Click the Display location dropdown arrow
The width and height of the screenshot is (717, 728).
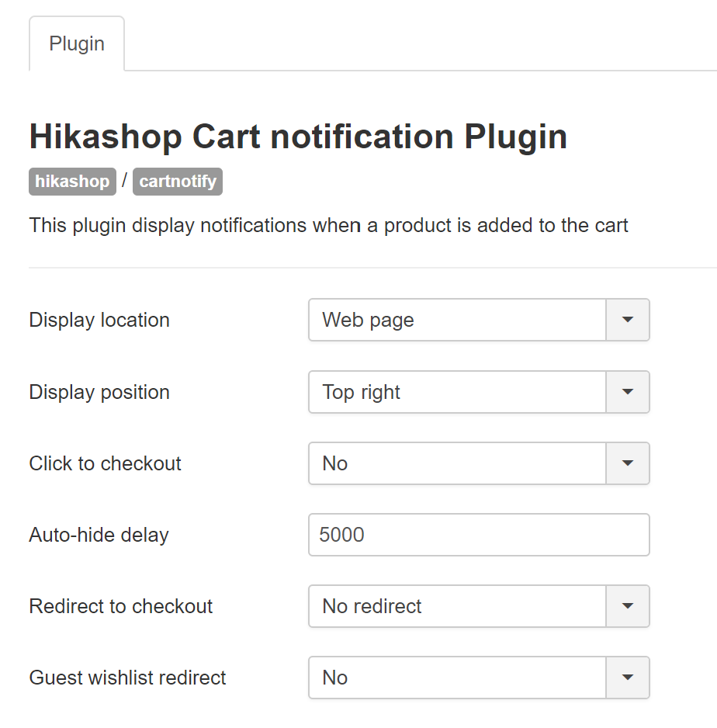tap(628, 320)
